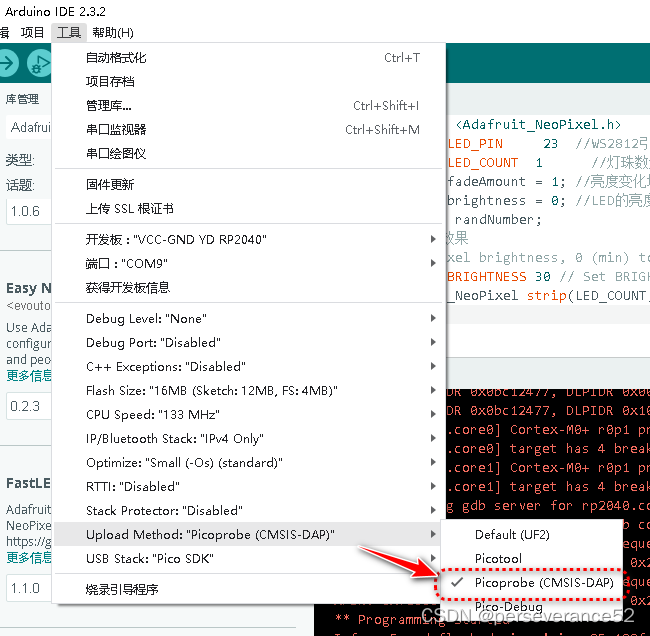Click 获得开发板信息 menu entry
The width and height of the screenshot is (650, 636).
[x=250, y=288]
